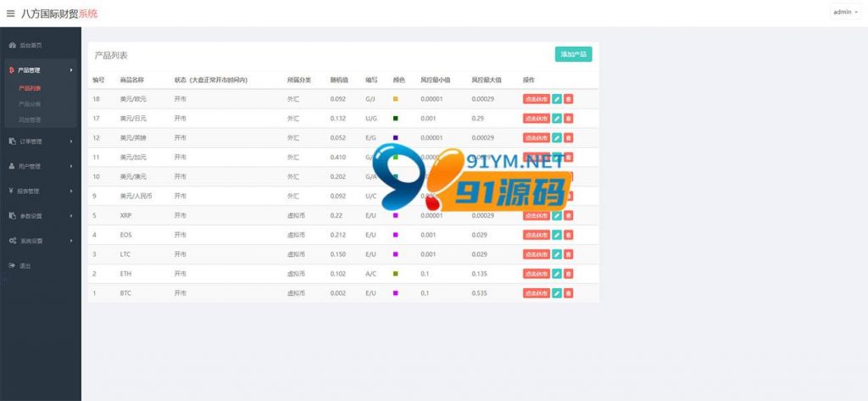The height and width of the screenshot is (401, 868).
Task: Edit the EOS row with pencil icon
Action: (557, 235)
